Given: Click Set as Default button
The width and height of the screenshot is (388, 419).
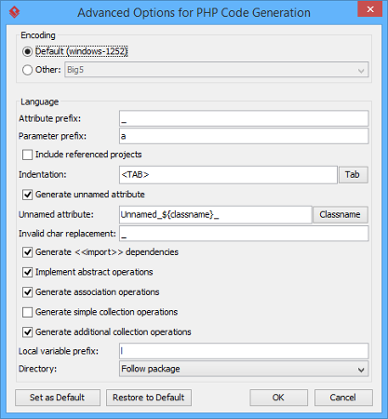Looking at the screenshot, I should pyautogui.click(x=58, y=398).
